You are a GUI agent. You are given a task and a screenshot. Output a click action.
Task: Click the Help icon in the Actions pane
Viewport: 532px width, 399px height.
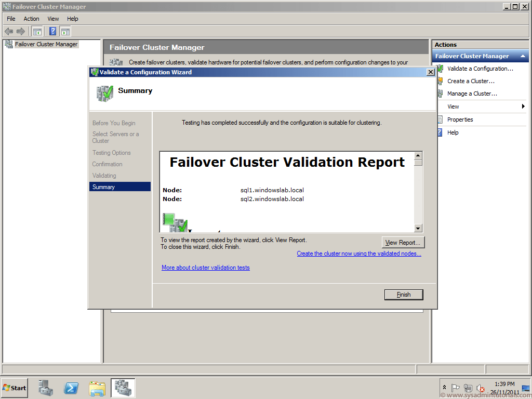453,132
